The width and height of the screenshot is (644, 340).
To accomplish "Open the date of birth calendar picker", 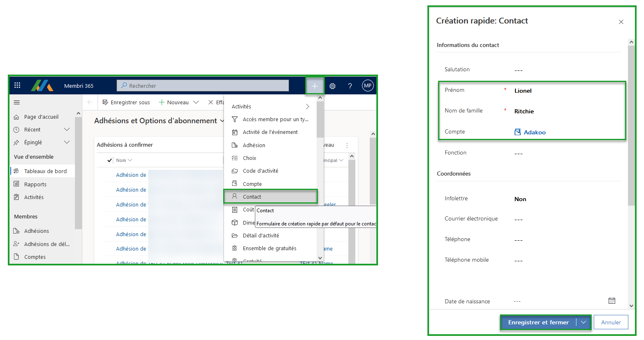I will coord(612,301).
